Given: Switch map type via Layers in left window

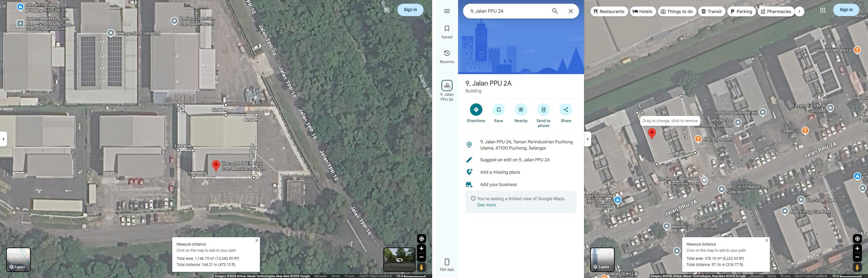Looking at the screenshot, I should [x=18, y=259].
